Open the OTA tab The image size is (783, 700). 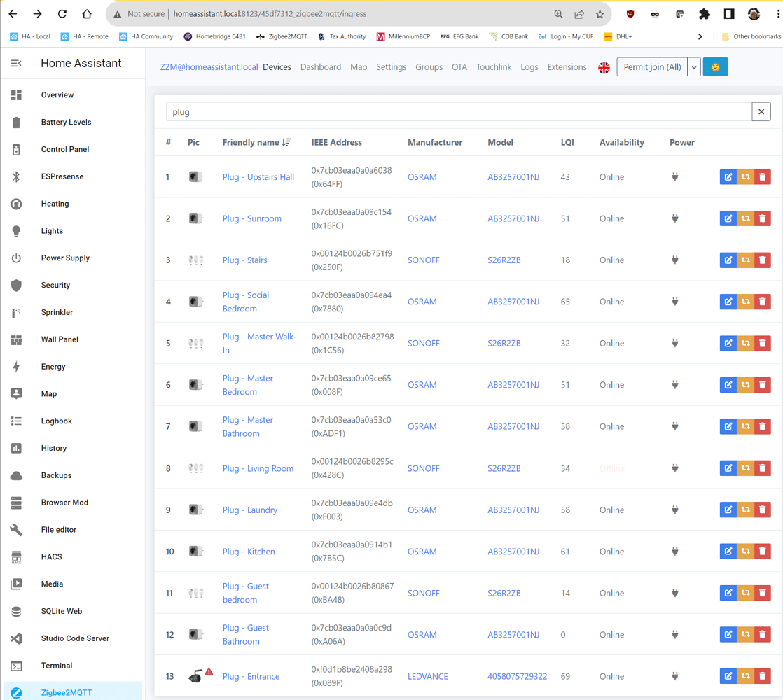(459, 67)
